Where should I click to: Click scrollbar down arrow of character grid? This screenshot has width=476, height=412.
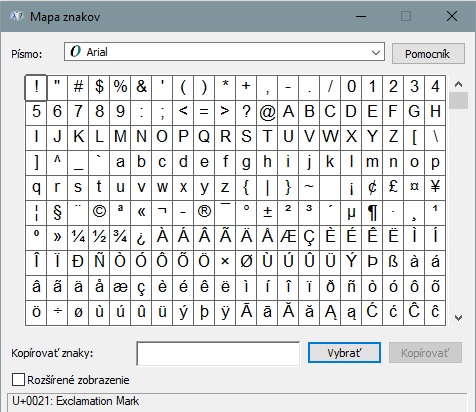point(458,318)
